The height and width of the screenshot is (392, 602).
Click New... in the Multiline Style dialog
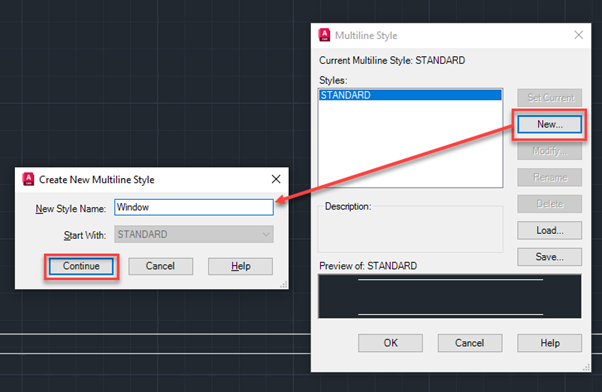549,124
